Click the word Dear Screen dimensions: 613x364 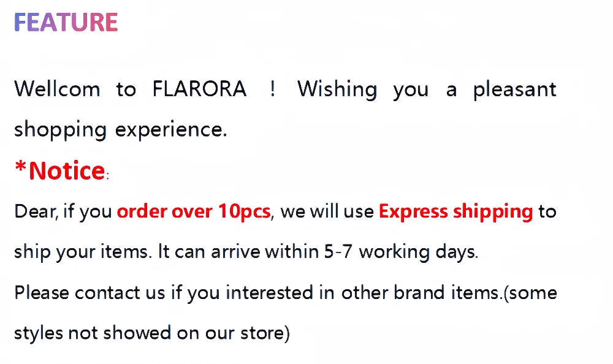(36, 211)
